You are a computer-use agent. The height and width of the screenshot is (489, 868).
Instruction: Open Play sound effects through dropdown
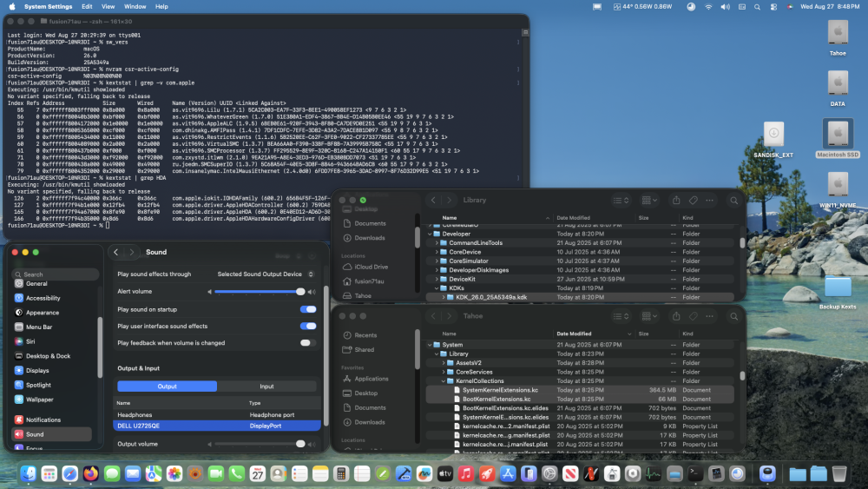coord(265,274)
